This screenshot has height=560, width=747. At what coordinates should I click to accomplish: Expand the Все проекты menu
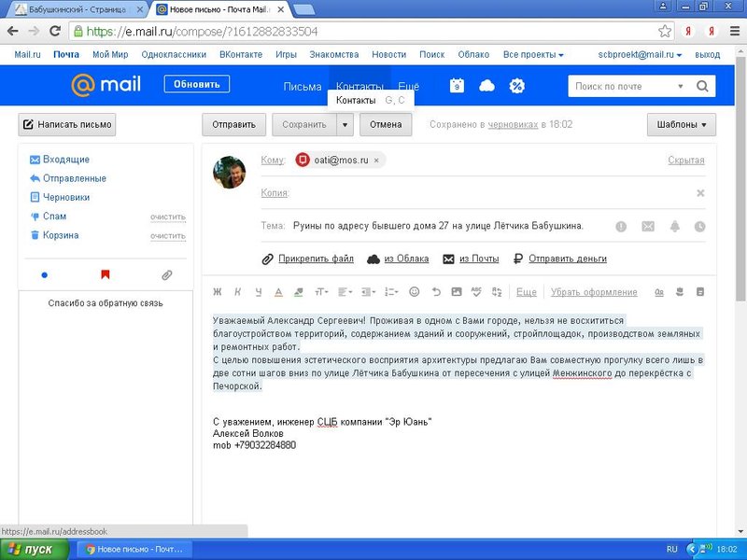click(533, 55)
